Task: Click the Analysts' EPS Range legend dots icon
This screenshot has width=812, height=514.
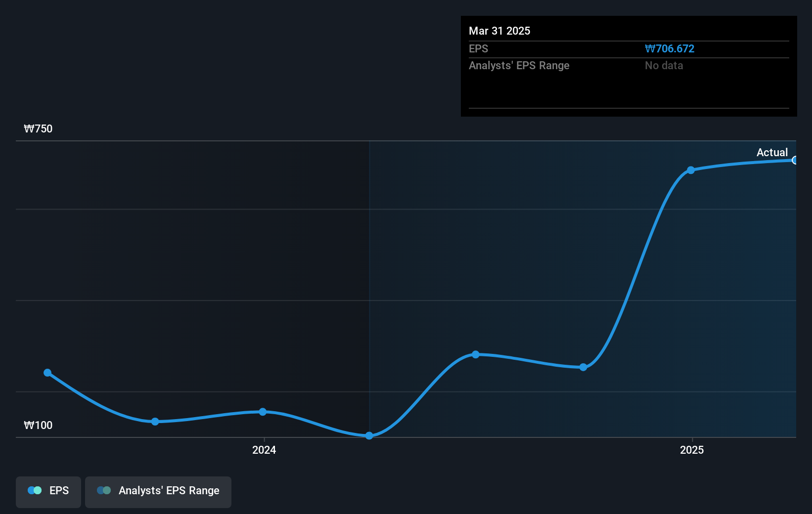Action: click(104, 490)
